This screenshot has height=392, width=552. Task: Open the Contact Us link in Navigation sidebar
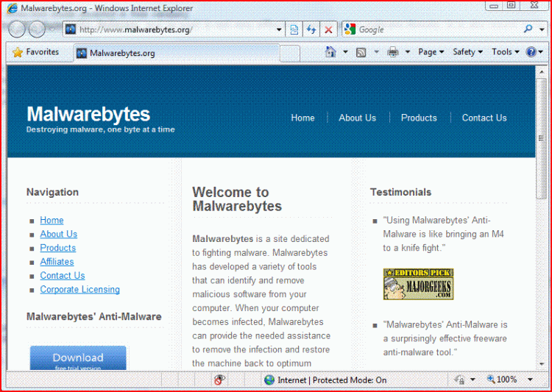pos(63,276)
